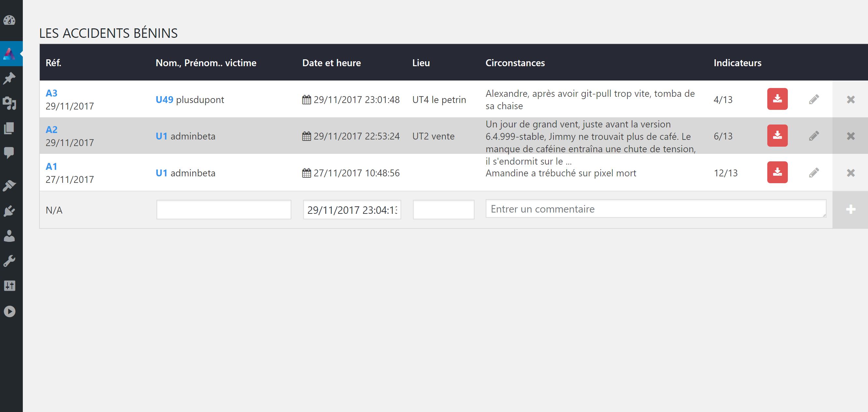Delete accident A1 using the cross
868x412 pixels.
pyautogui.click(x=850, y=173)
